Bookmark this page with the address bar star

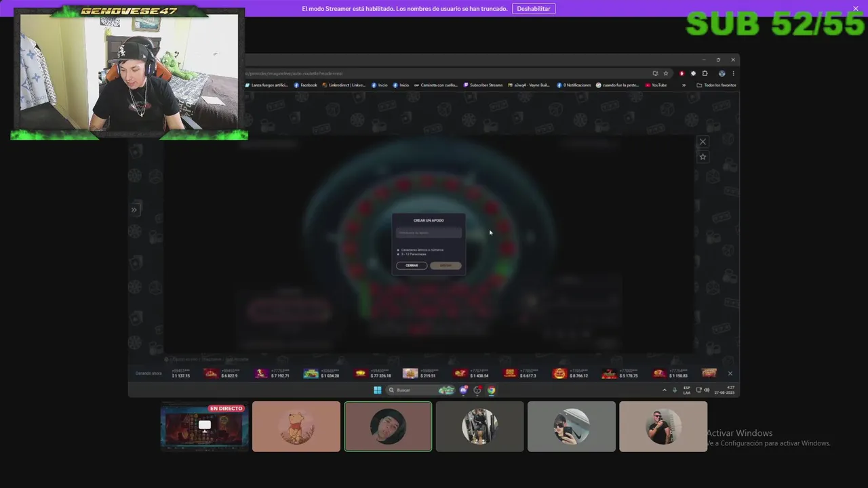click(665, 73)
